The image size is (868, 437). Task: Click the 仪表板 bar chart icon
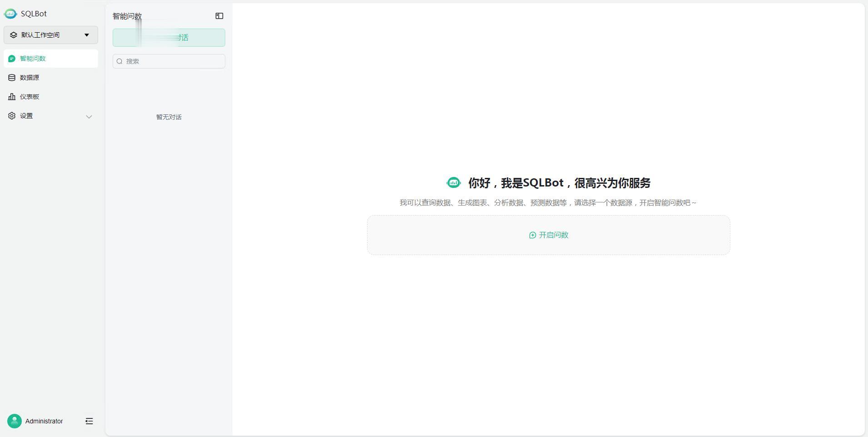12,97
